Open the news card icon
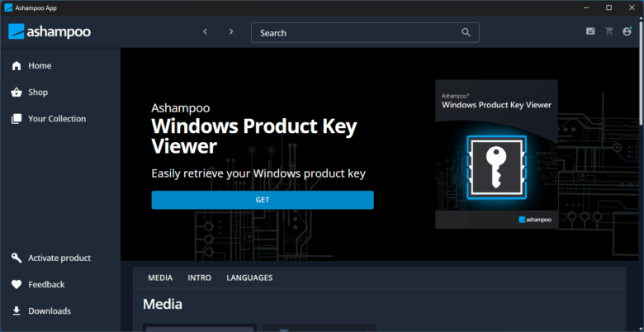The width and height of the screenshot is (644, 332). 590,31
